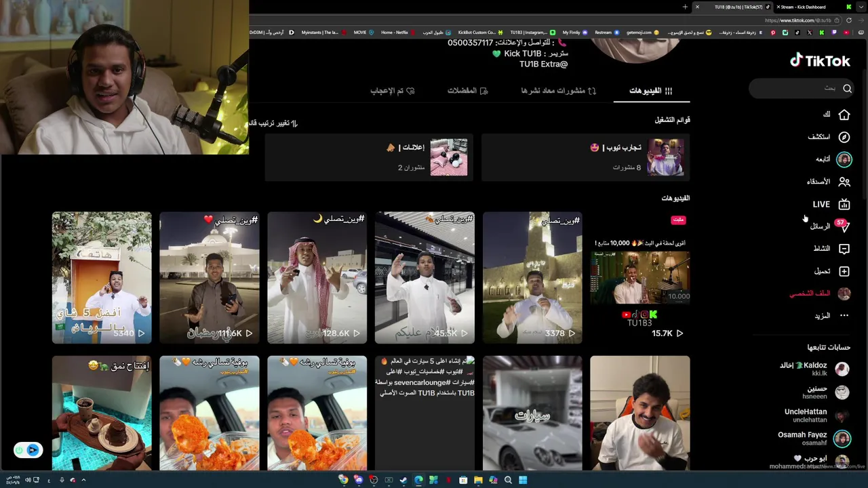Open the TikTok home page icon
This screenshot has height=488, width=868.
click(844, 115)
